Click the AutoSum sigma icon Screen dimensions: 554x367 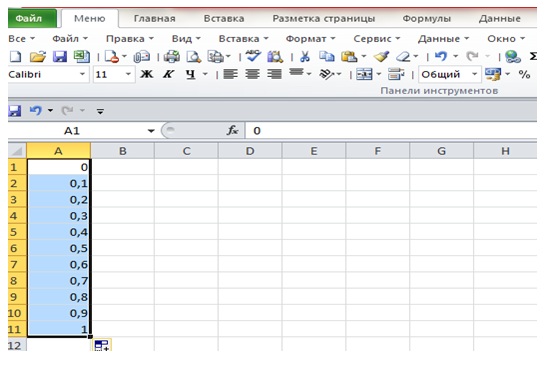pyautogui.click(x=533, y=57)
